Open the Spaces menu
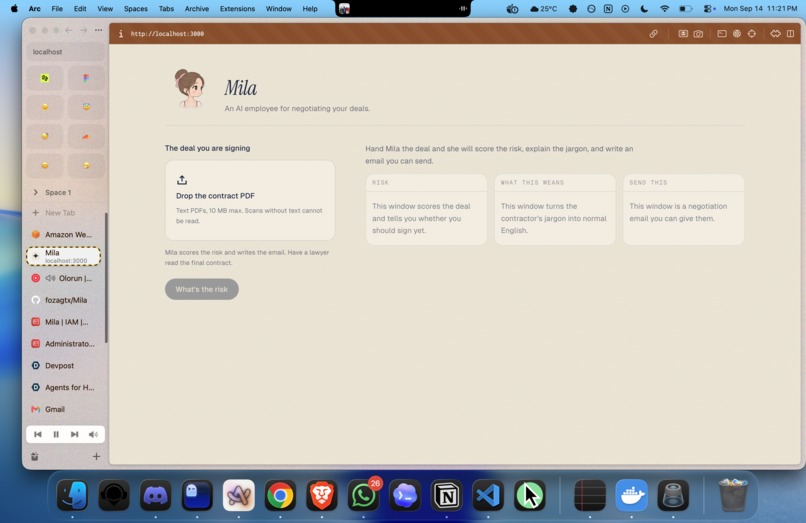This screenshot has height=523, width=806. (x=136, y=9)
